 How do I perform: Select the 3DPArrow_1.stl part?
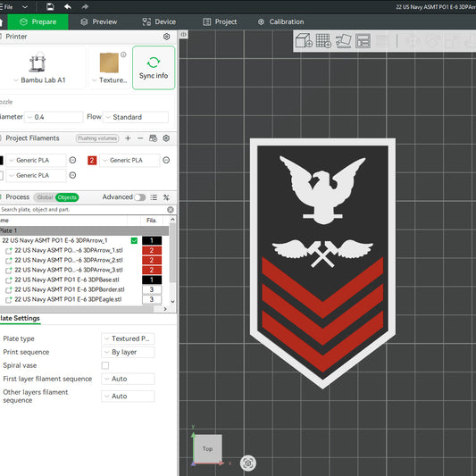(69, 250)
